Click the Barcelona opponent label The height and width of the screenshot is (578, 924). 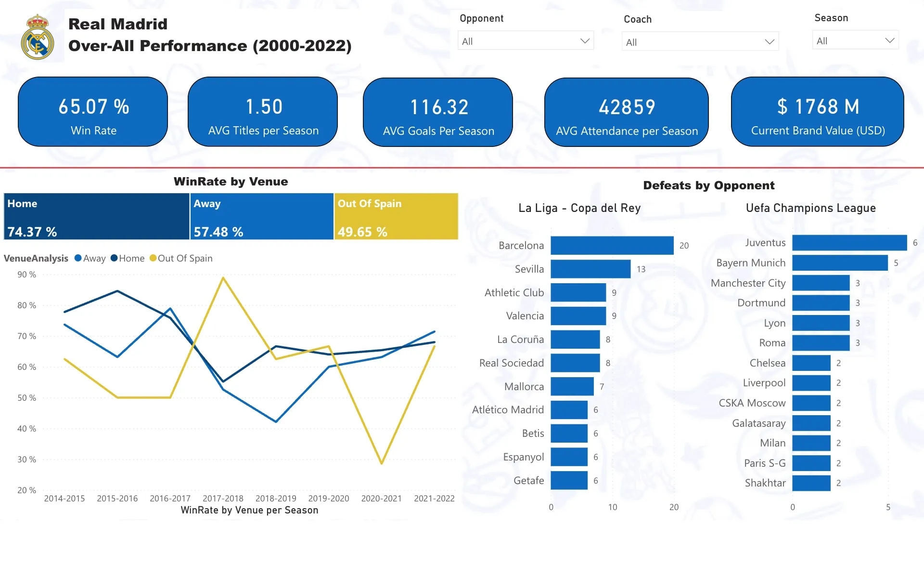[521, 246]
